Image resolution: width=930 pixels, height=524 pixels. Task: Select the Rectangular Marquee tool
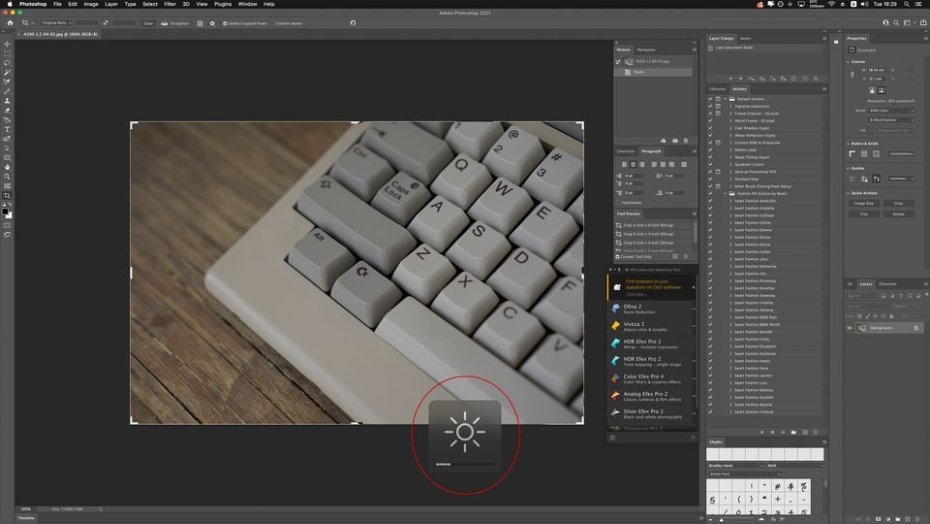click(x=7, y=53)
